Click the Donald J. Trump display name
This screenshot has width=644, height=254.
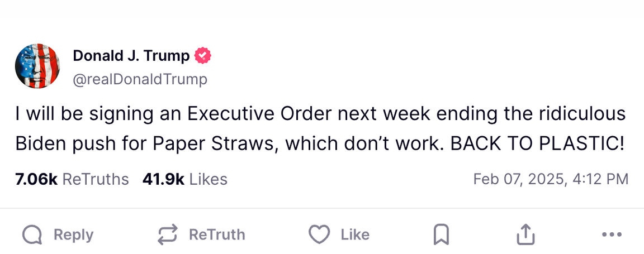point(131,56)
